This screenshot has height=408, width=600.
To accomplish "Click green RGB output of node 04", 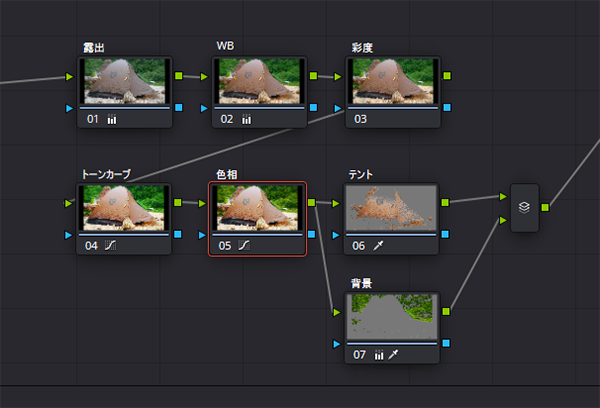I will [x=178, y=202].
